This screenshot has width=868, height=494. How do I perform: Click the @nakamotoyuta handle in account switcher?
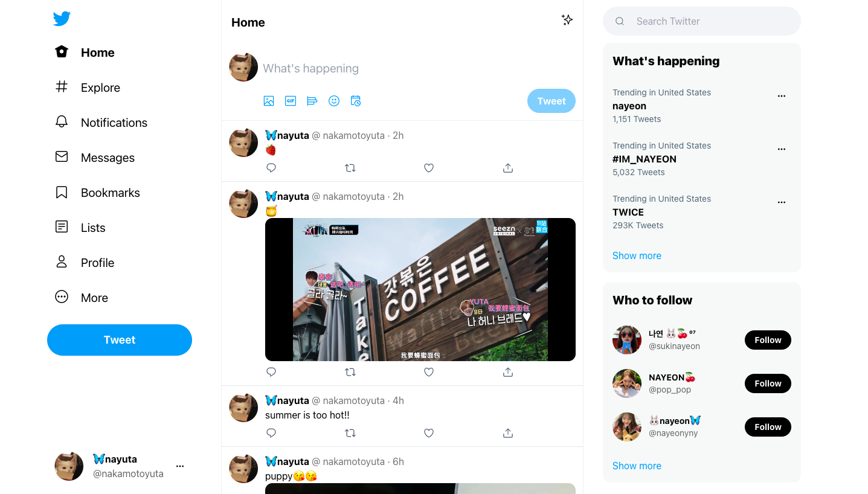128,474
